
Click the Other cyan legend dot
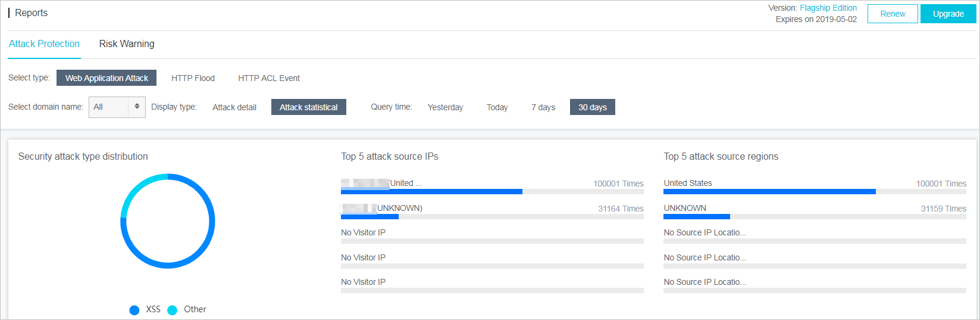pos(173,310)
